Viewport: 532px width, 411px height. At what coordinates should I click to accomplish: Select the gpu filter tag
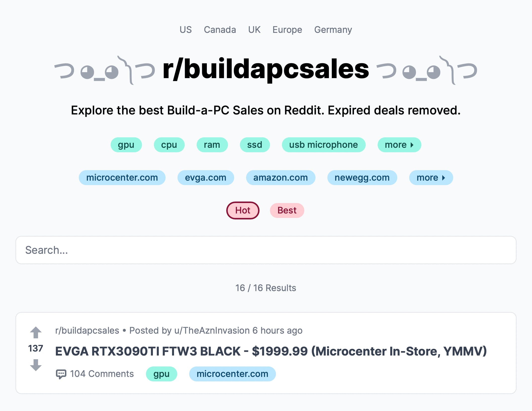pos(125,145)
